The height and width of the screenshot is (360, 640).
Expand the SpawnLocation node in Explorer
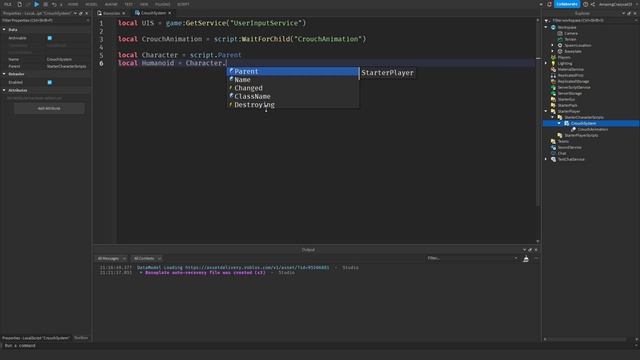point(553,45)
